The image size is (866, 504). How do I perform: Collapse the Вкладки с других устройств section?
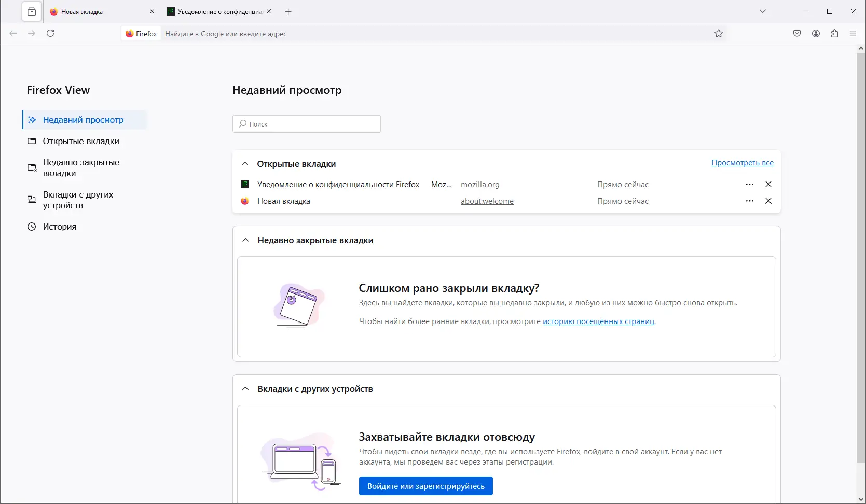pyautogui.click(x=245, y=389)
